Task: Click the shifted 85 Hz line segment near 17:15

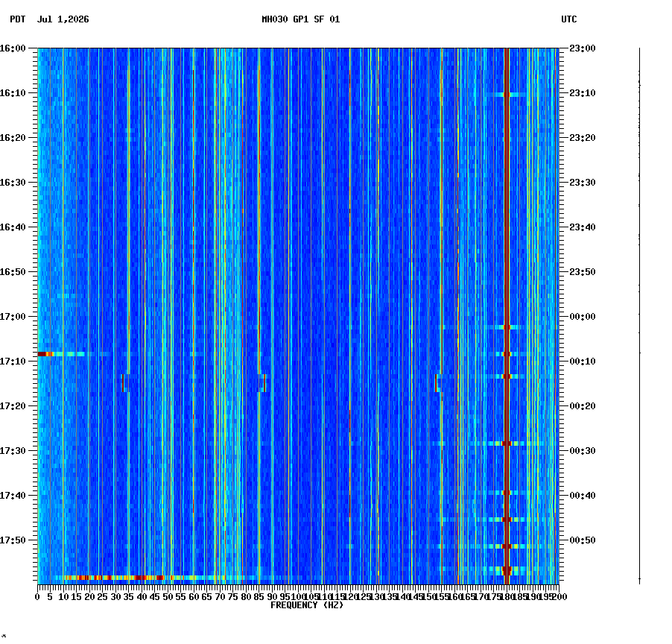Action: (x=264, y=383)
